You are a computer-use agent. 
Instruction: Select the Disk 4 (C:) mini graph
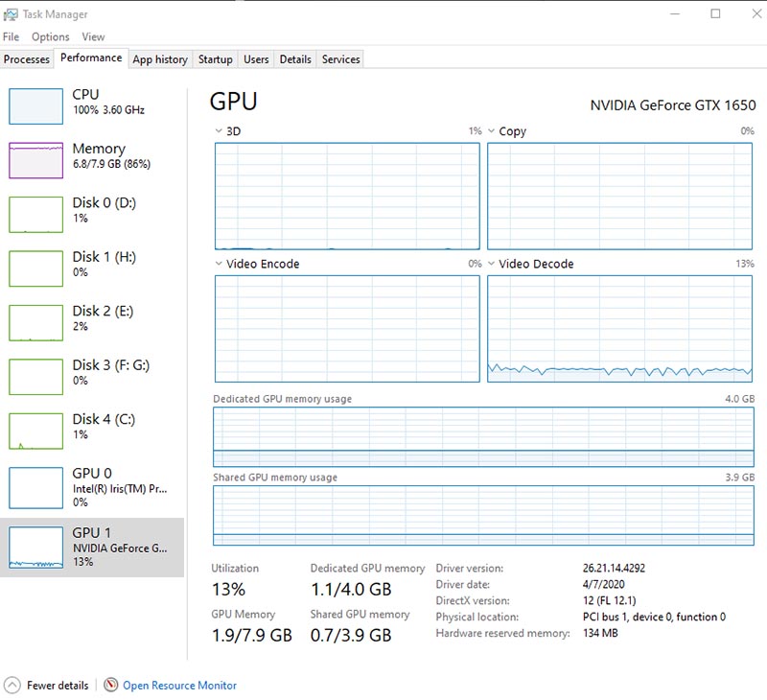coord(35,431)
